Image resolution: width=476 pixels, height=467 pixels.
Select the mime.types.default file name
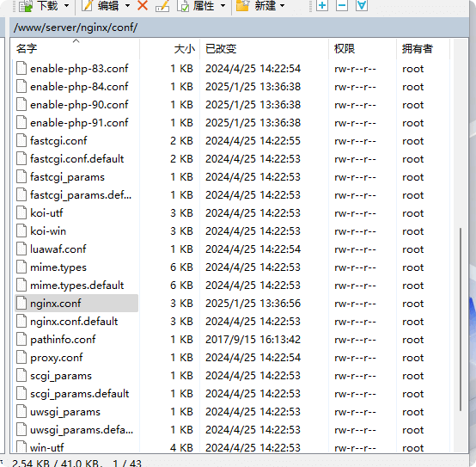click(76, 285)
